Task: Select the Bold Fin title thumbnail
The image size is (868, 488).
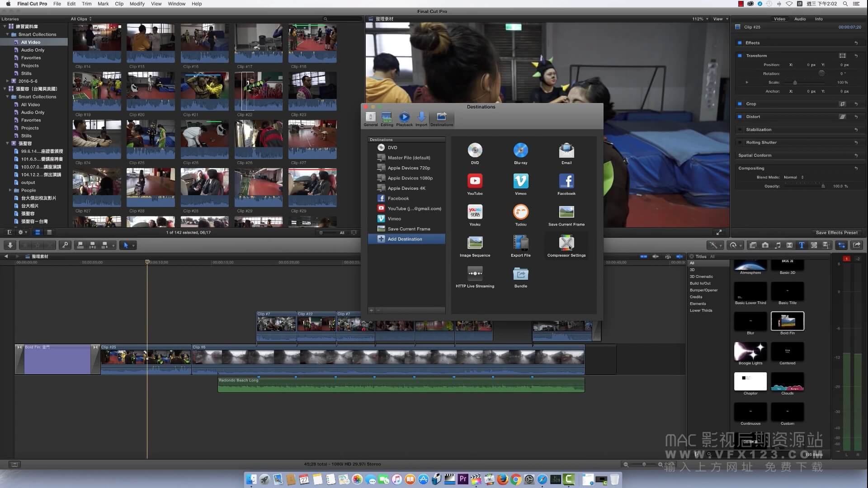Action: coord(787,321)
